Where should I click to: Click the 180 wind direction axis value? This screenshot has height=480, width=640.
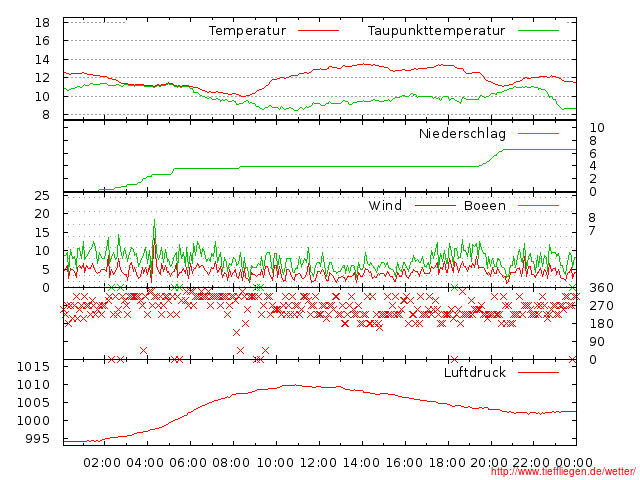(601, 324)
